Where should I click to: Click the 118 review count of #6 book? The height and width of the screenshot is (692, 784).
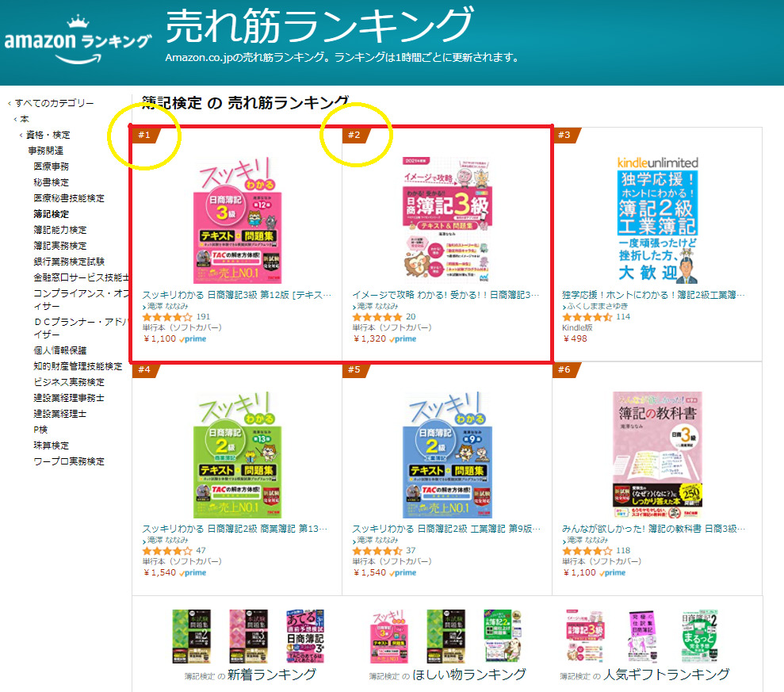[x=623, y=550]
